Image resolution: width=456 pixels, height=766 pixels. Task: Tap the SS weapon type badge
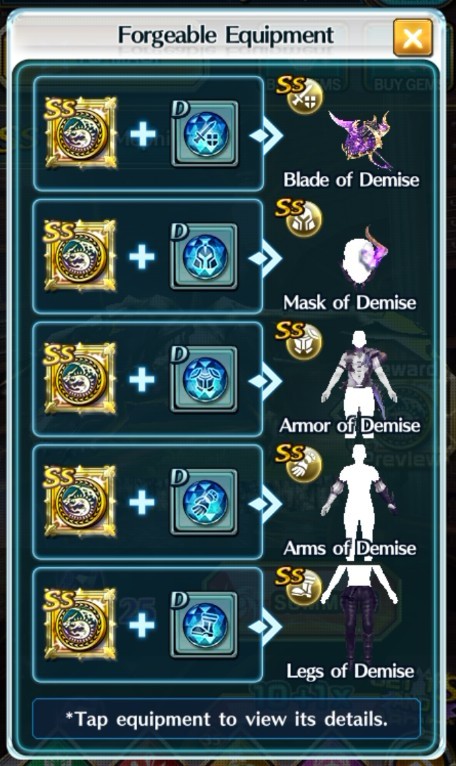click(x=300, y=95)
